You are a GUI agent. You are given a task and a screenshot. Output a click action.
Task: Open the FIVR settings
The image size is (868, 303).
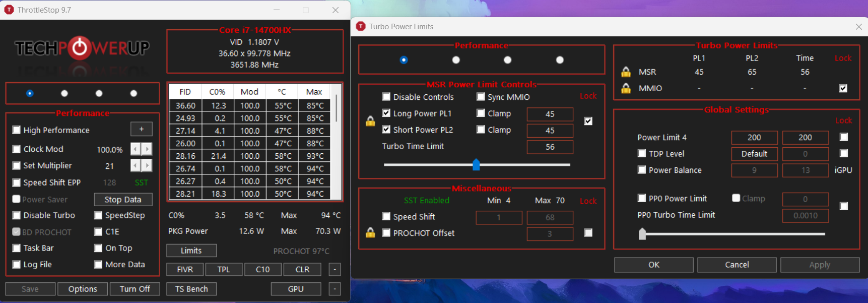185,270
